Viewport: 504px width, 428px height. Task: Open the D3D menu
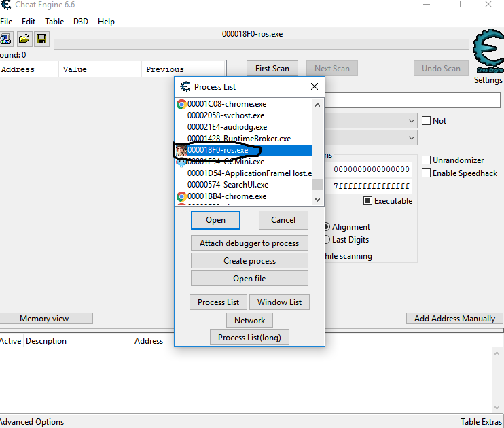point(81,22)
